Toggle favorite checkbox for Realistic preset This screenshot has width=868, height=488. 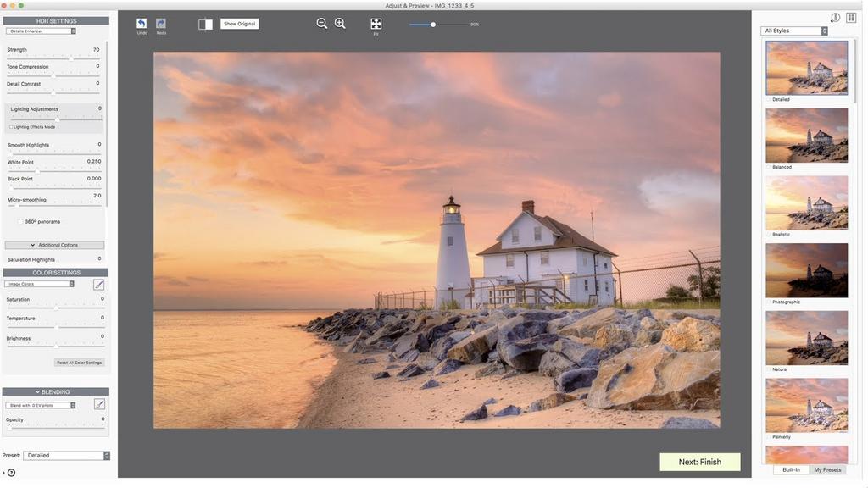pyautogui.click(x=769, y=235)
